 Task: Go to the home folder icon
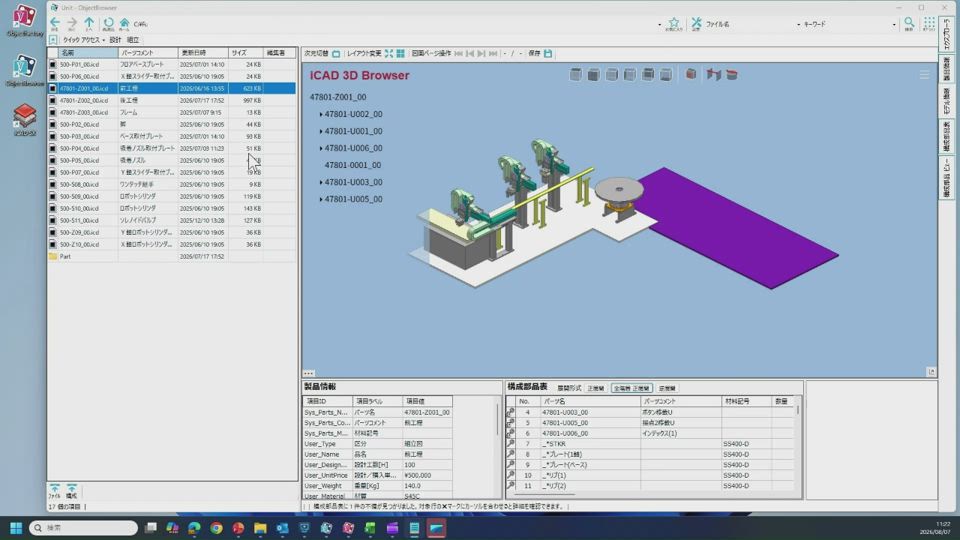pos(124,23)
